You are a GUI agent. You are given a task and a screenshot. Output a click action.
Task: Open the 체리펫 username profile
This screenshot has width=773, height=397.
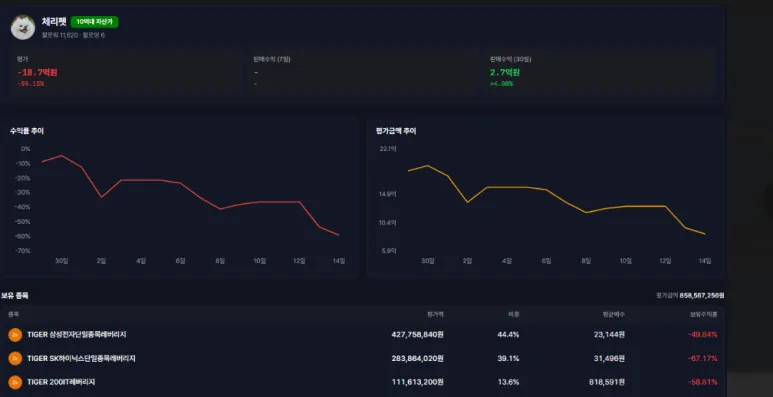(x=54, y=22)
